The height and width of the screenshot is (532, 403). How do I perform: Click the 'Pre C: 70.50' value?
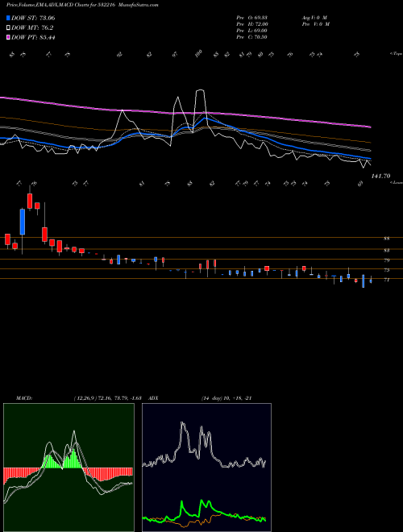(x=252, y=37)
